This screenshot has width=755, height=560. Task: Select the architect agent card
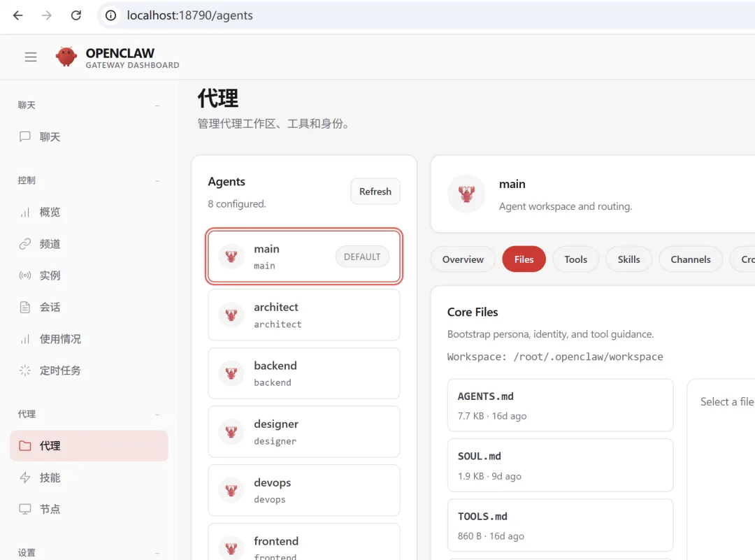[304, 315]
